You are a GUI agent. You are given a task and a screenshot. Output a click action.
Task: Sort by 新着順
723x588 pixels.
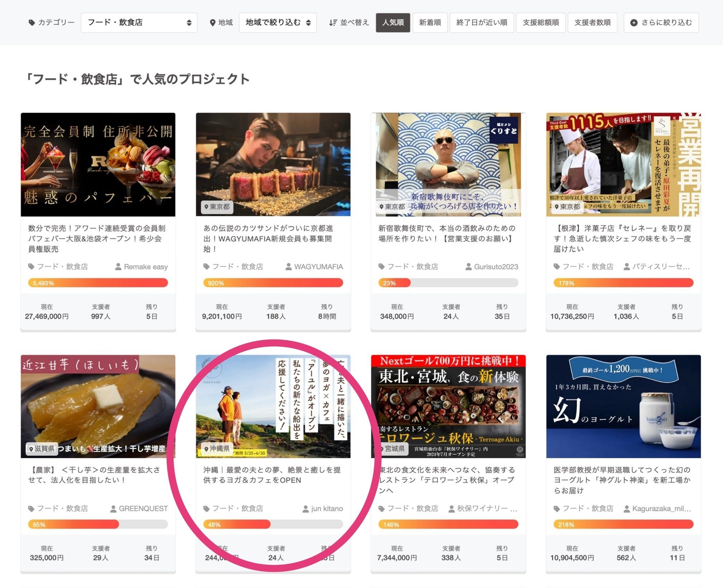click(430, 23)
